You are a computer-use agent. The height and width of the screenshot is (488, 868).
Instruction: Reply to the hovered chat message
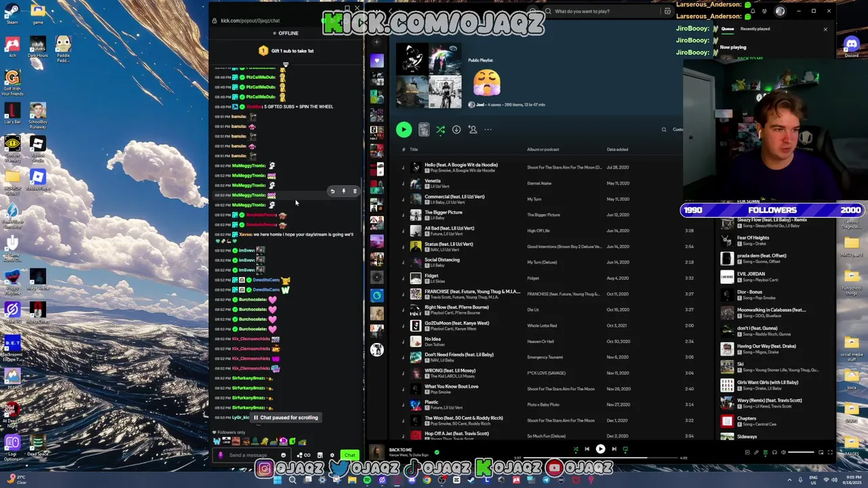tap(332, 192)
